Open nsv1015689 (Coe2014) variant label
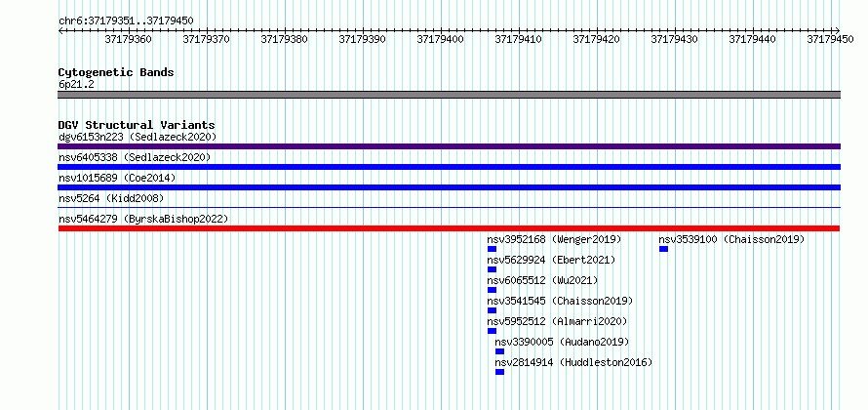The height and width of the screenshot is (410, 868). (x=117, y=178)
